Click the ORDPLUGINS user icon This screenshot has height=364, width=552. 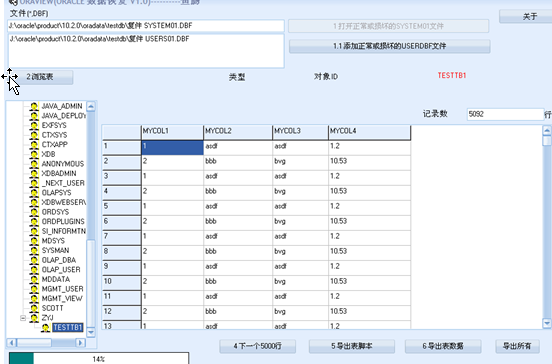pyautogui.click(x=34, y=221)
